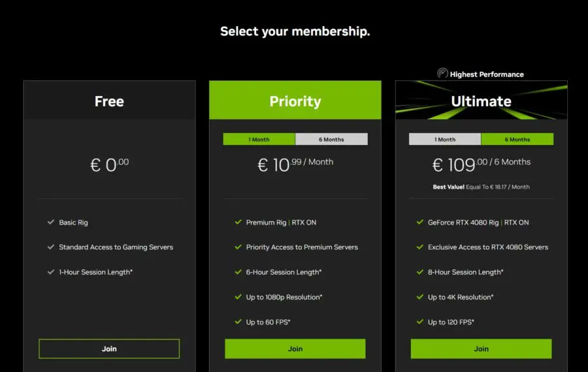Click the Highest Performance gauge icon
Screen dimensions: 588x372
click(442, 74)
